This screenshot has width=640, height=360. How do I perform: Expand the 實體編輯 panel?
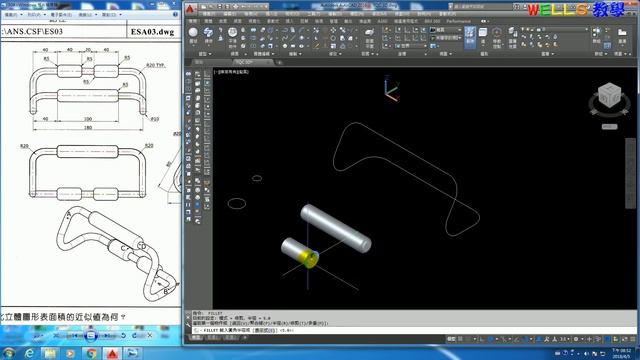coord(263,54)
